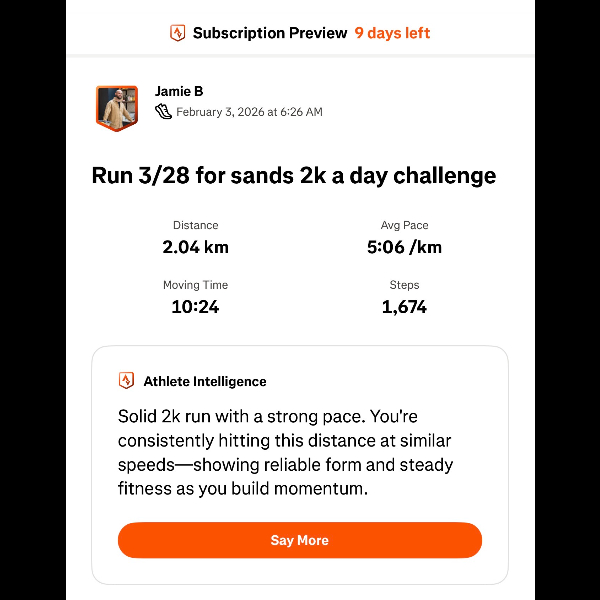Click the activity date February 3, 2026
The image size is (600, 600).
tap(249, 112)
